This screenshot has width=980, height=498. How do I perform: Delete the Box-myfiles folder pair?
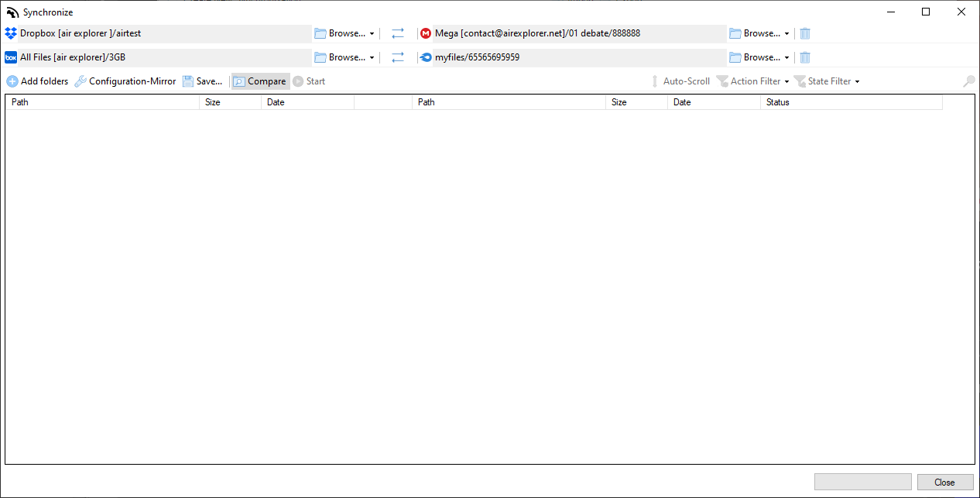804,57
